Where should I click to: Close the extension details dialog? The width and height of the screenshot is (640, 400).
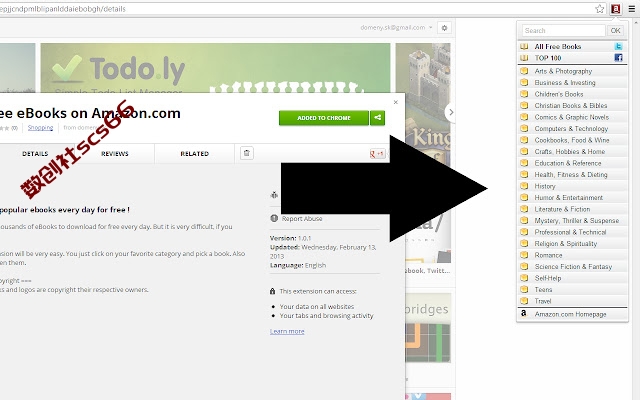[396, 102]
